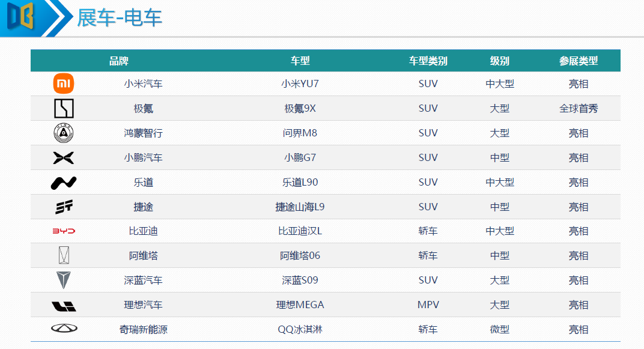The width and height of the screenshot is (644, 349).
Task: Click the 亮相 cell in 小米汽车 row
Action: pos(579,83)
